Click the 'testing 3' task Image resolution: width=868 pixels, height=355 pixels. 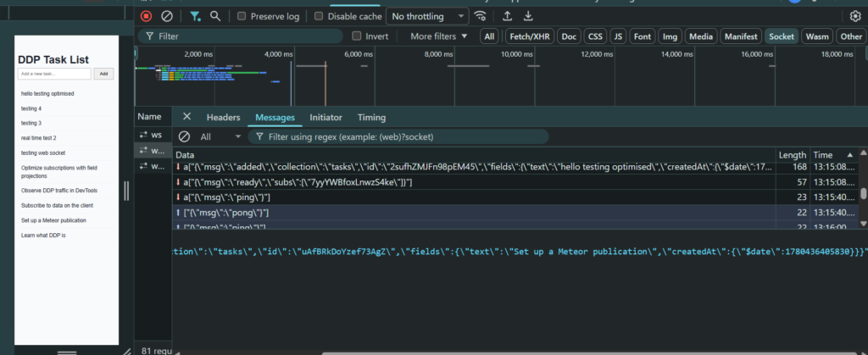[x=31, y=124]
